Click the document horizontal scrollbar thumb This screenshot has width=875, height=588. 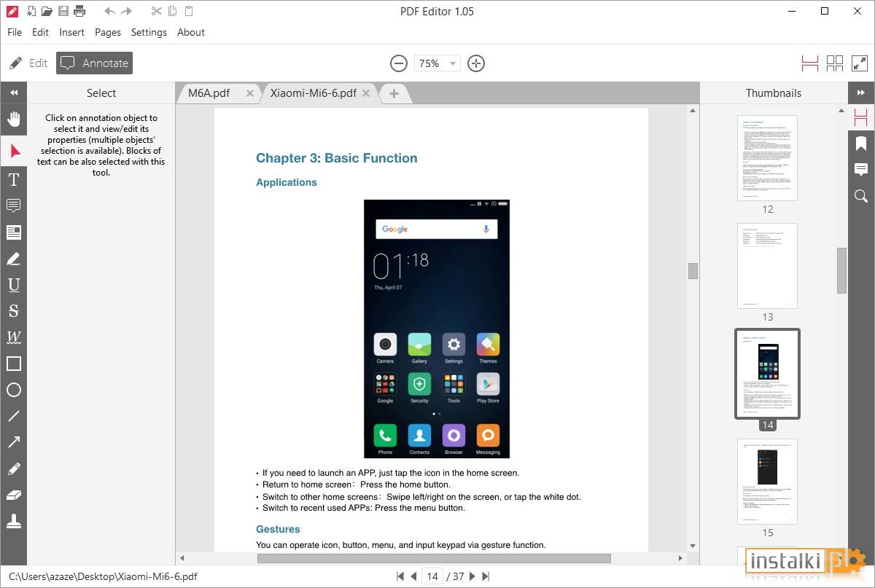(434, 559)
